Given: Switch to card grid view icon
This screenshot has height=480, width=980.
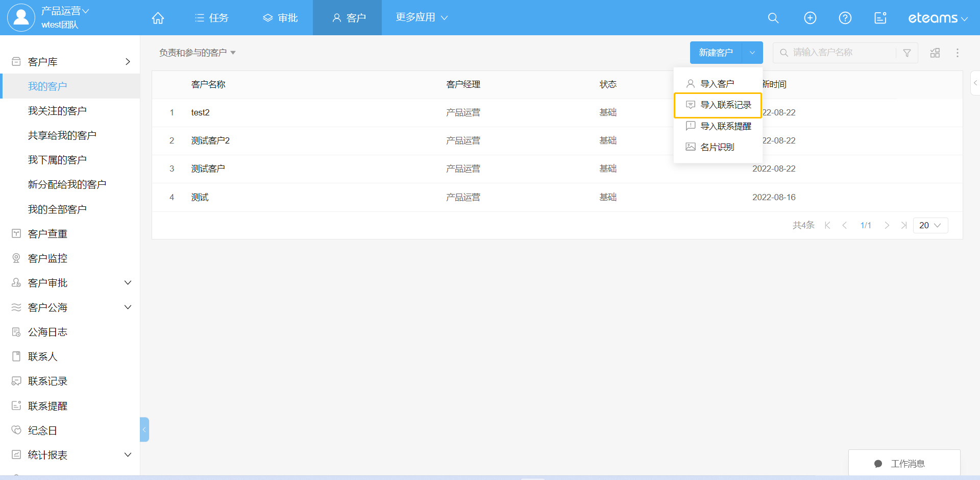Looking at the screenshot, I should [x=935, y=53].
